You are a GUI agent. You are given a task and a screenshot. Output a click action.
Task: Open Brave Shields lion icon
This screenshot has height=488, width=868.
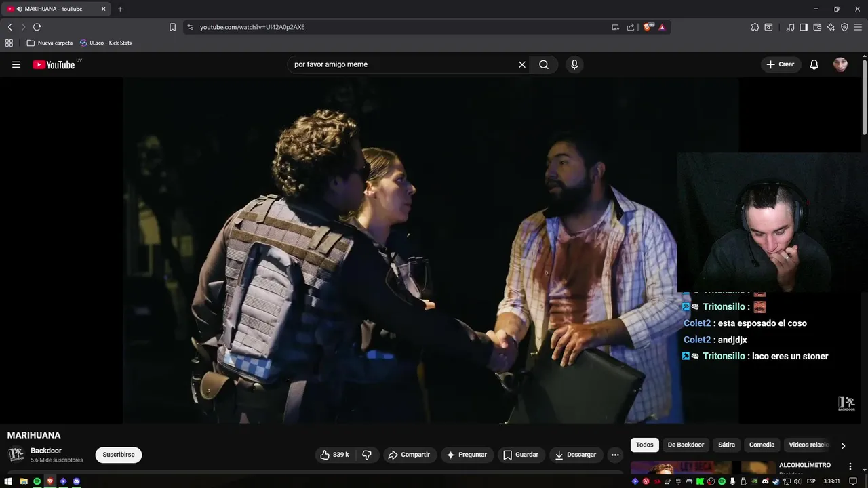(x=648, y=27)
